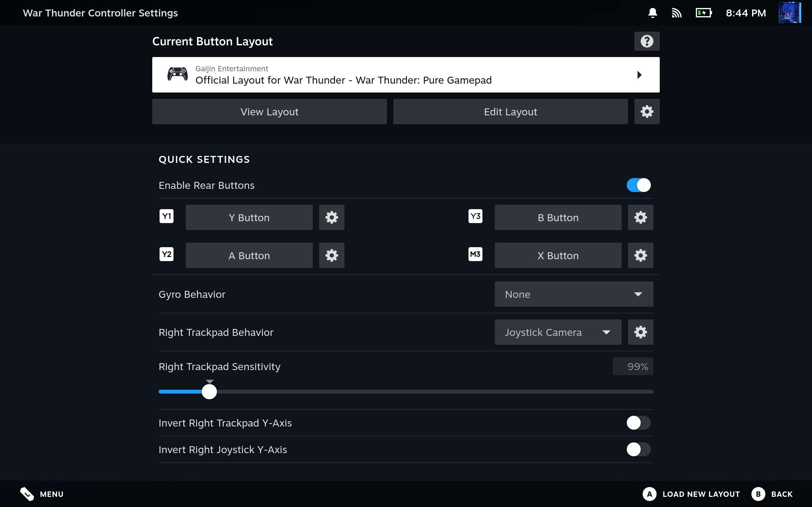Click the Edit Layout button
This screenshot has height=507, width=812.
click(510, 112)
